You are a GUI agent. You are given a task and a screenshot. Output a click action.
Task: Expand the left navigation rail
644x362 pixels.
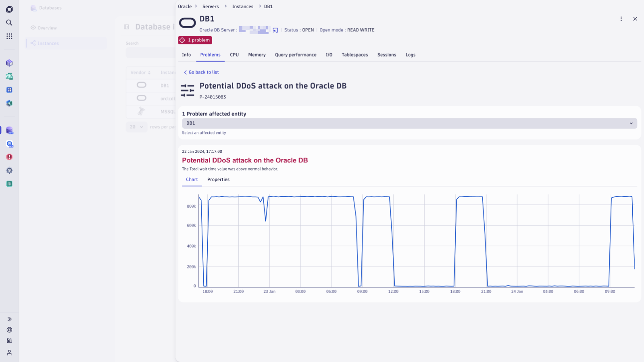[9, 319]
